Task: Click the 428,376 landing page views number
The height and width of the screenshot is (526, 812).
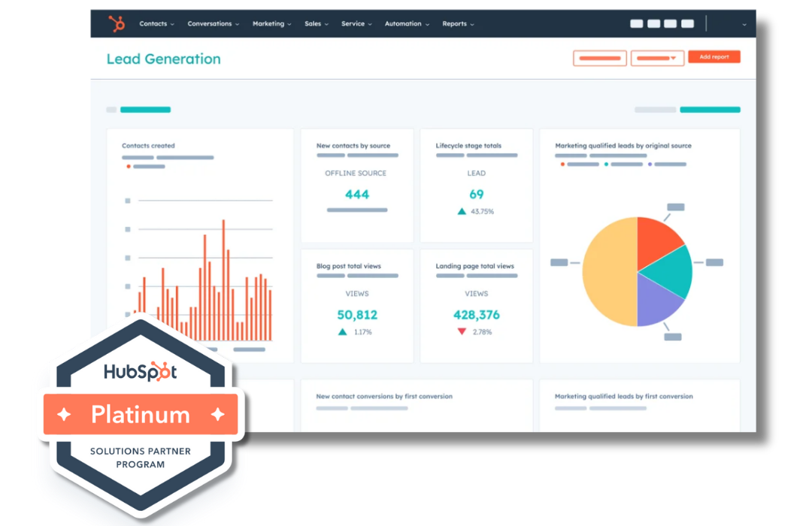Action: tap(476, 315)
